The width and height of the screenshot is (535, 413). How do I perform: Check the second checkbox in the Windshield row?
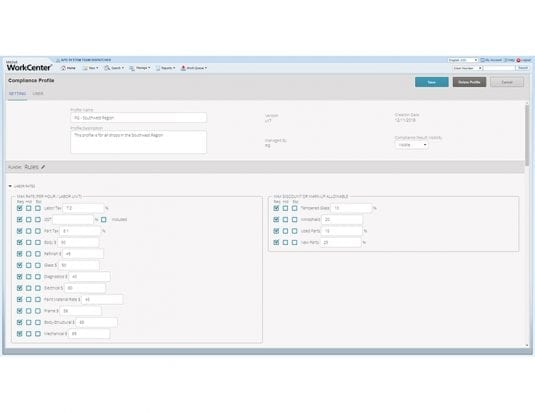click(x=285, y=219)
